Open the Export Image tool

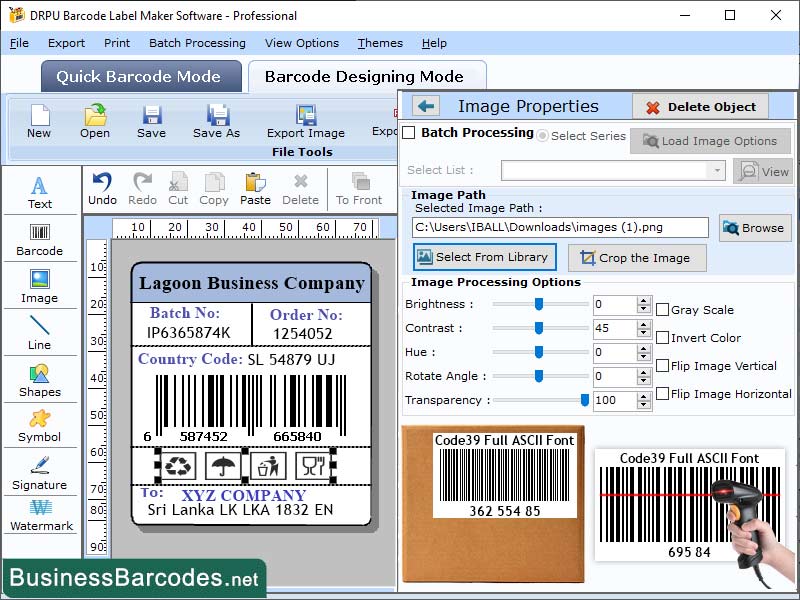point(305,120)
